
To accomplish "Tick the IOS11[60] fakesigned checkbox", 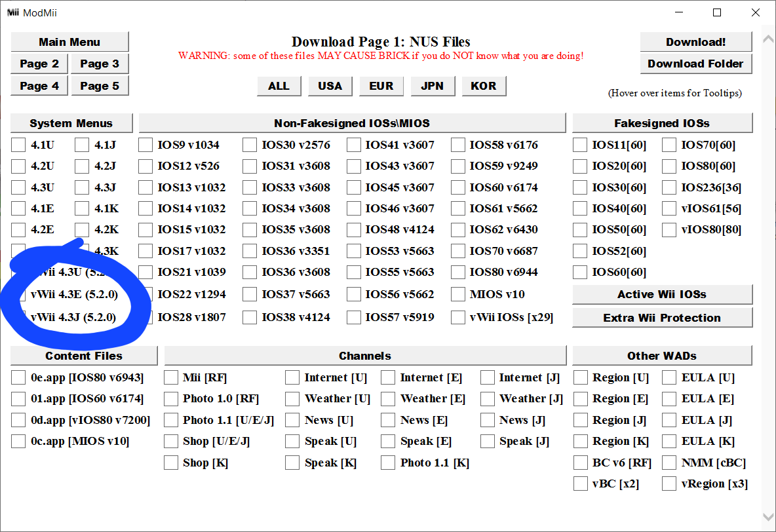I will pos(580,145).
